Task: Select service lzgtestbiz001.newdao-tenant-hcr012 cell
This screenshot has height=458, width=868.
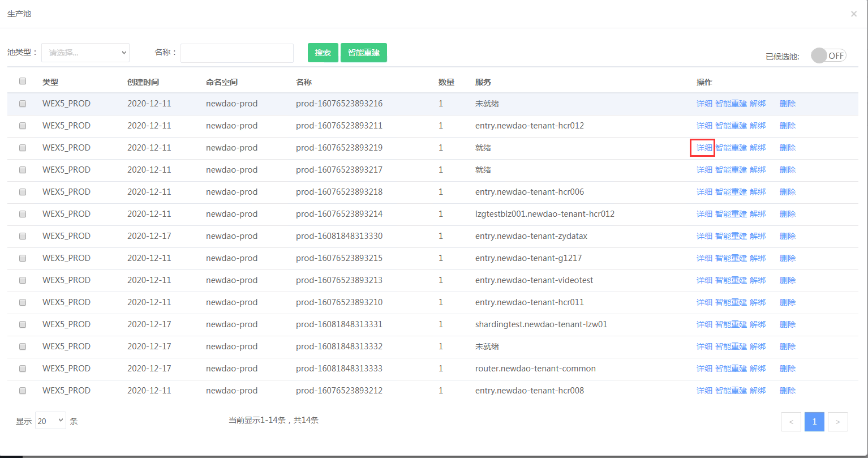Action: (x=545, y=214)
